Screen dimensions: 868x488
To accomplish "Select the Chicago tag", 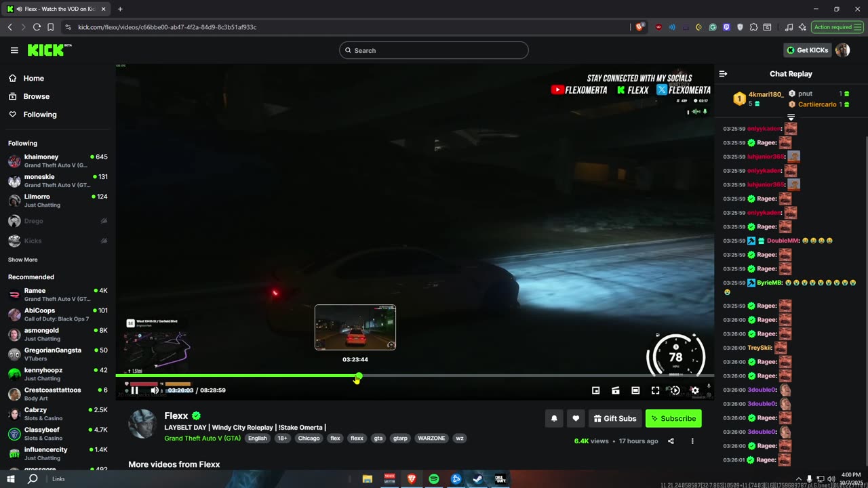I will click(309, 439).
